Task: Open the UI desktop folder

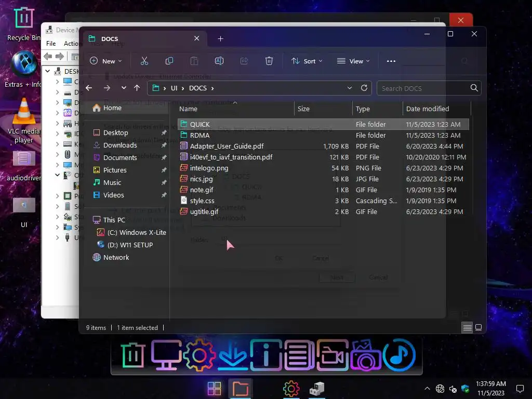Action: pyautogui.click(x=24, y=212)
